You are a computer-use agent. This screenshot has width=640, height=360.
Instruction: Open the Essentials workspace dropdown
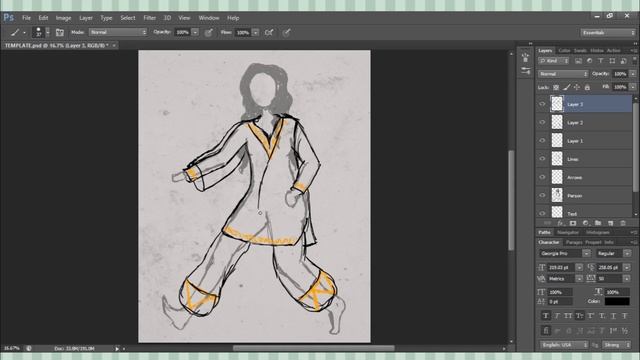pyautogui.click(x=608, y=32)
